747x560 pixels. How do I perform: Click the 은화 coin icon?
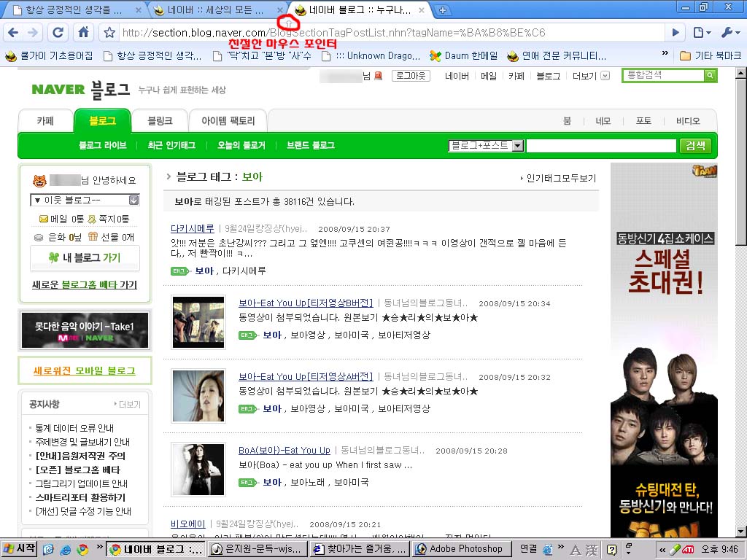(x=38, y=237)
